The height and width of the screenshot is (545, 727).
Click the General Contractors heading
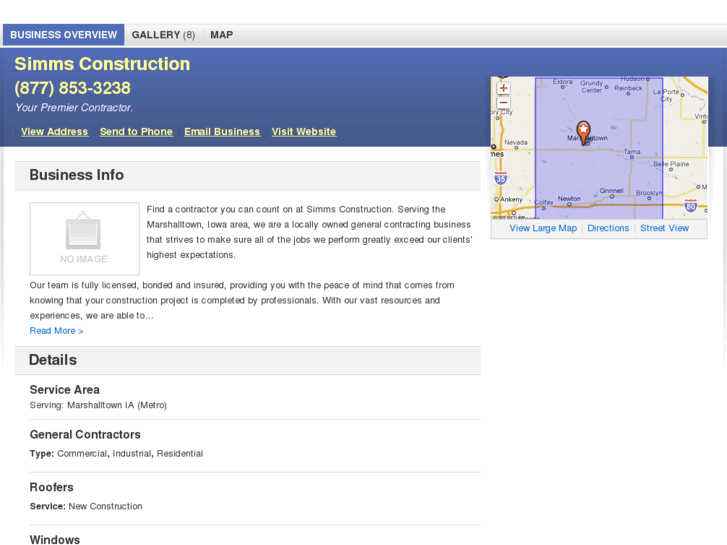(x=85, y=435)
